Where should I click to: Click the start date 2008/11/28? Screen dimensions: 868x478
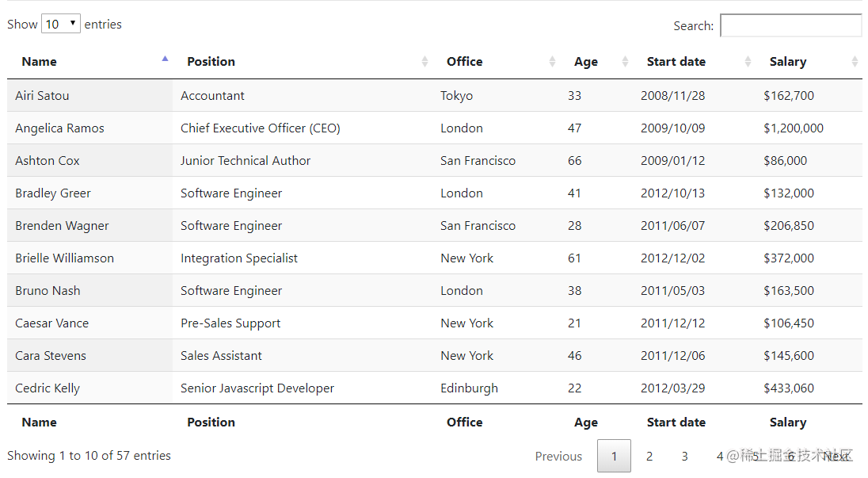tap(672, 95)
